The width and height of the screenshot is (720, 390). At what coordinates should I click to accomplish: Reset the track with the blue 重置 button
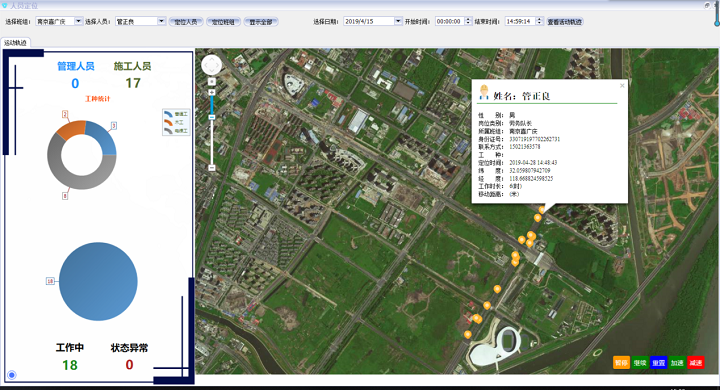(x=658, y=362)
